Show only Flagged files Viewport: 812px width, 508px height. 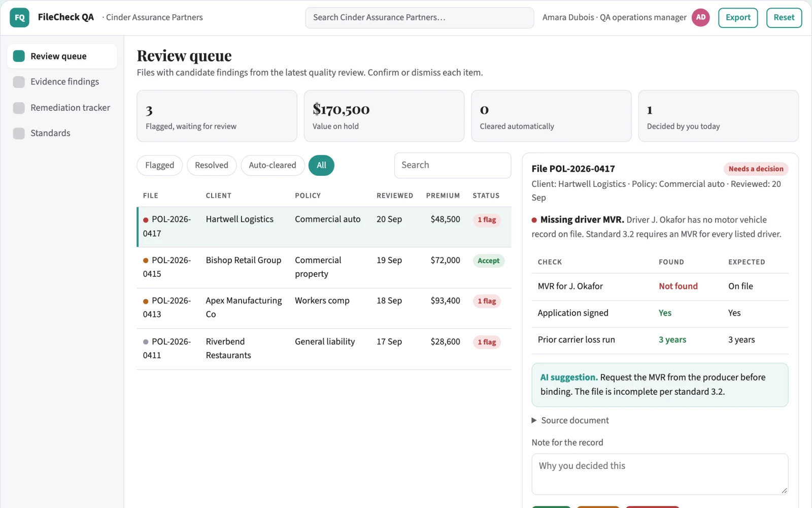point(159,165)
